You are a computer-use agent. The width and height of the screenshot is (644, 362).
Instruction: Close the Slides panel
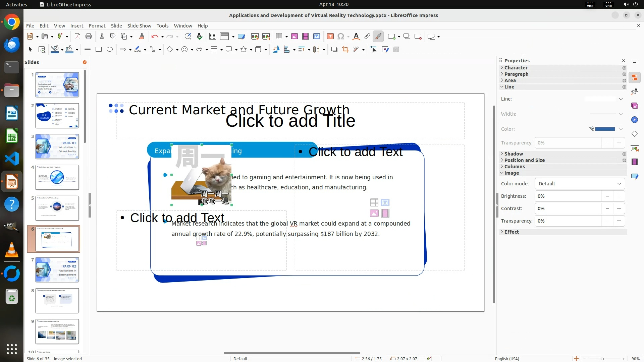coord(85,62)
